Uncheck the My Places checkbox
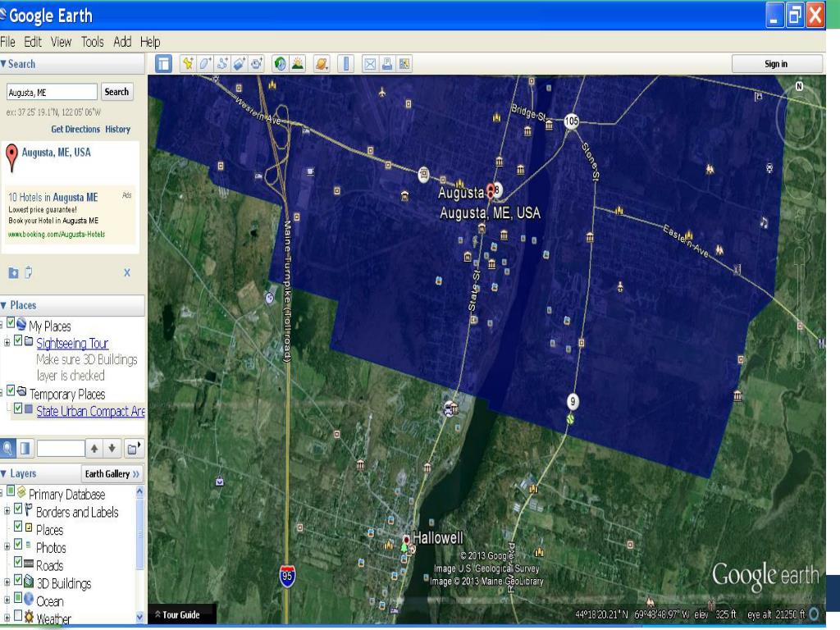 (x=11, y=323)
